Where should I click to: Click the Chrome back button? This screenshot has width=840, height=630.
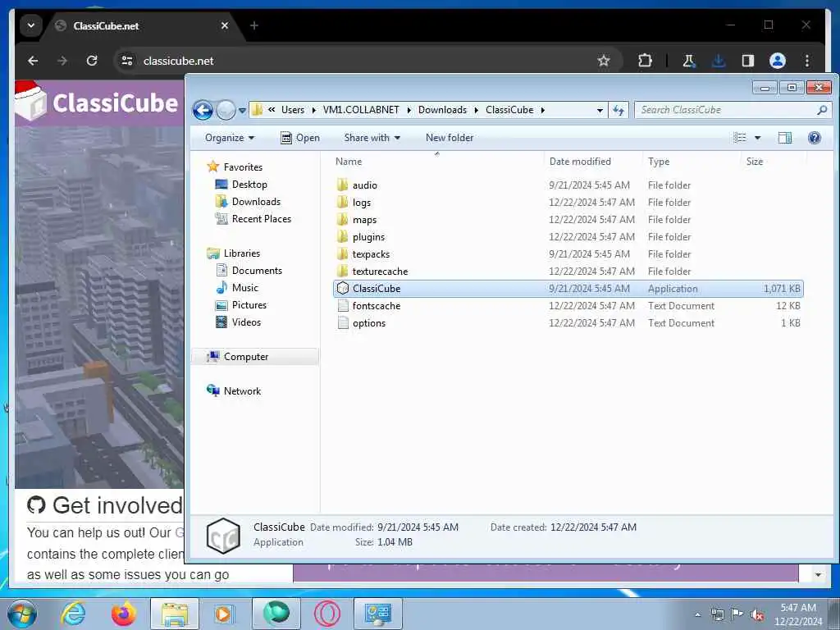pyautogui.click(x=33, y=61)
